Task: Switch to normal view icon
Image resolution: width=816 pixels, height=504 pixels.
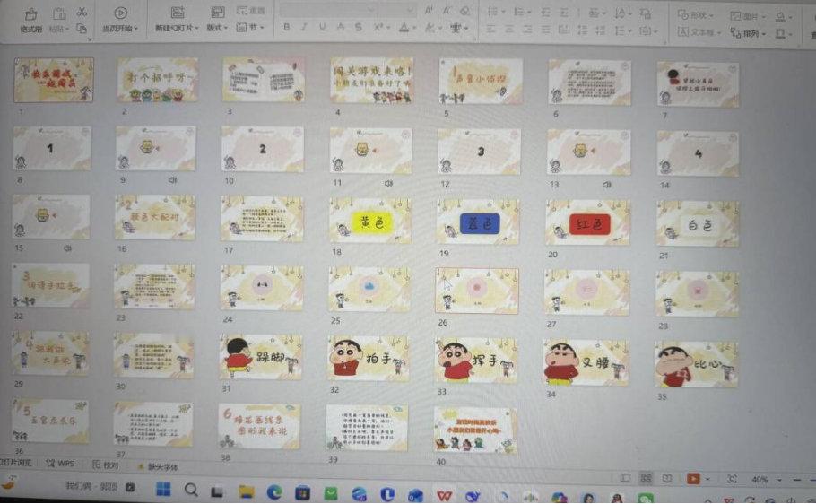Action: point(625,477)
